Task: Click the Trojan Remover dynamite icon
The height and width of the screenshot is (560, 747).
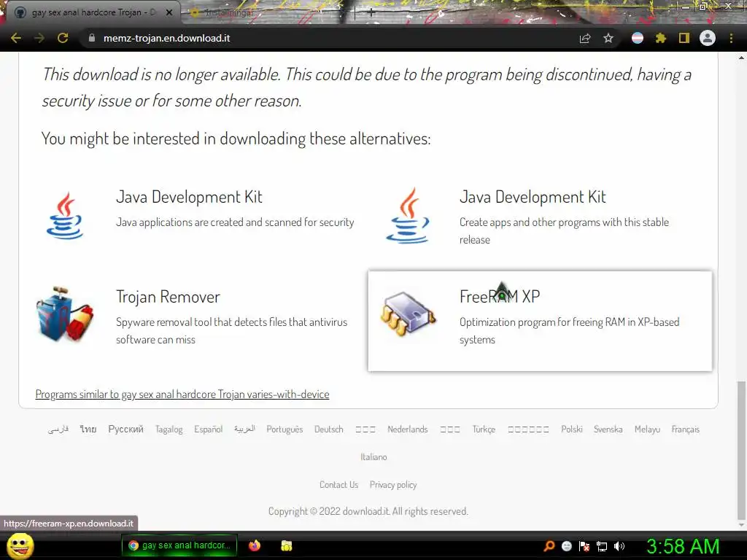Action: 64,314
